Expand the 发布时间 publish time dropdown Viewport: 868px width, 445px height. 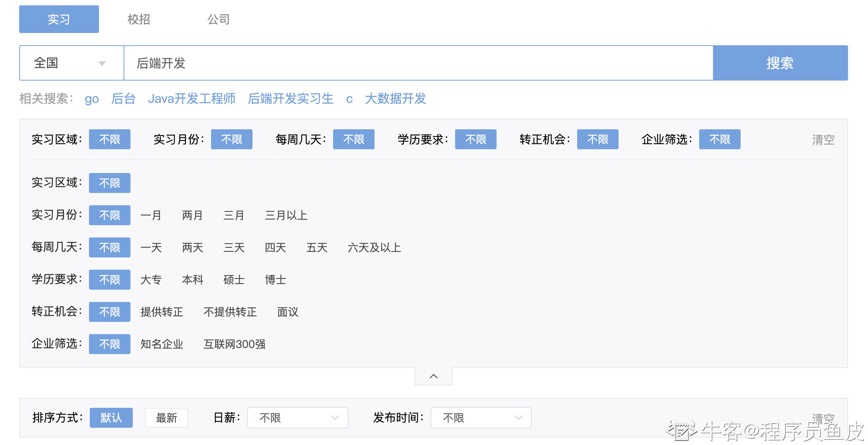[x=481, y=418]
